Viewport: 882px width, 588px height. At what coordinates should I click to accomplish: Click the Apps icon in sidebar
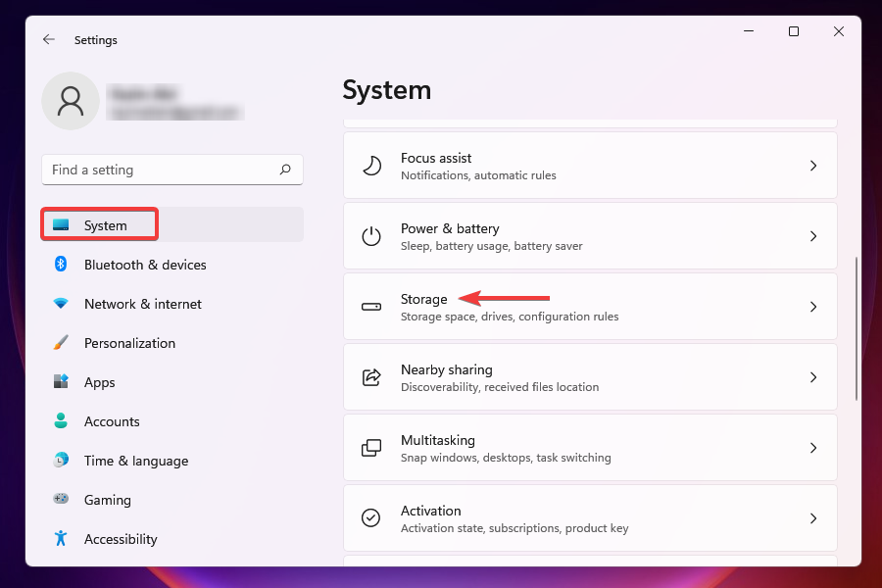click(61, 381)
